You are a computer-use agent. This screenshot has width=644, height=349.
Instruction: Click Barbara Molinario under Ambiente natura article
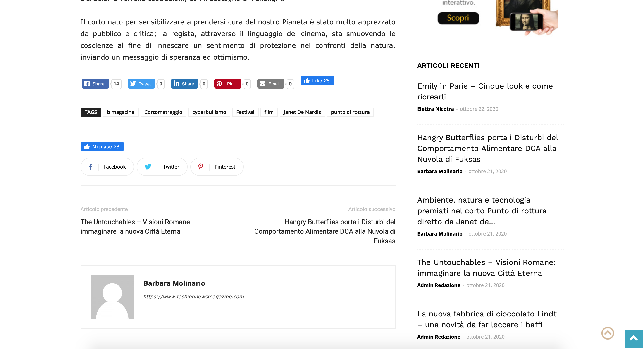pos(440,234)
